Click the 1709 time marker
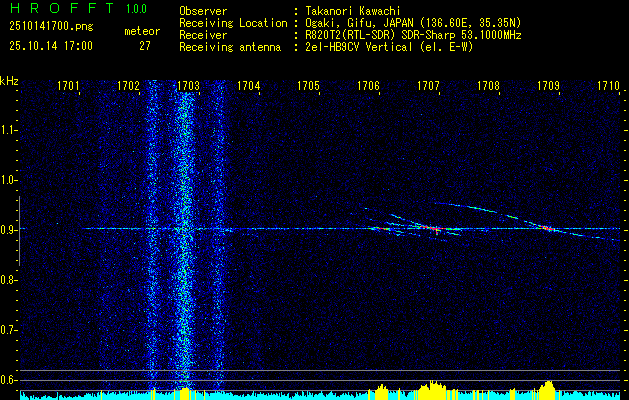 [x=548, y=86]
